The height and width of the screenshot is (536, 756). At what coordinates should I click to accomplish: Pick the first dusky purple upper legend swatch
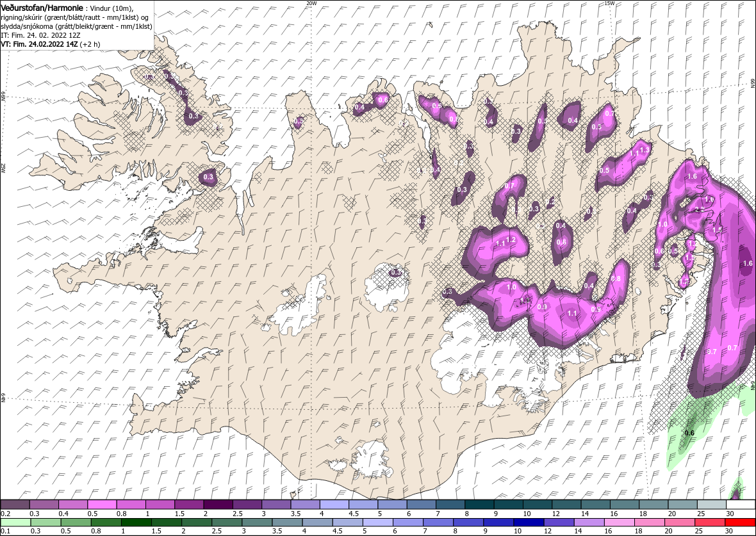[x=15, y=505]
